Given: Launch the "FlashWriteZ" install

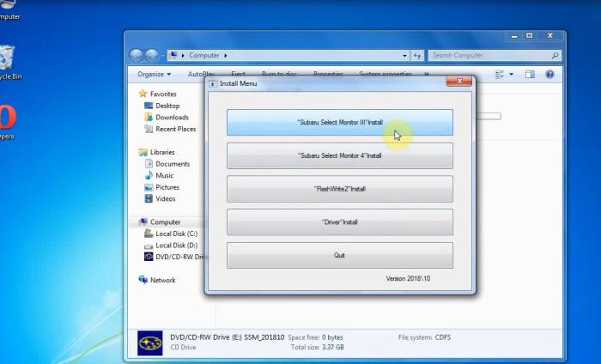Looking at the screenshot, I should click(x=340, y=189).
